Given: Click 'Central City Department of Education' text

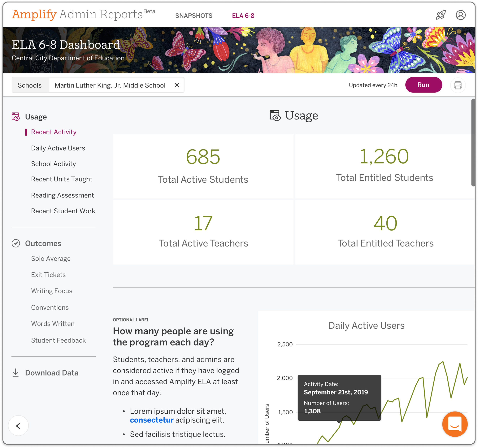Looking at the screenshot, I should click(68, 58).
